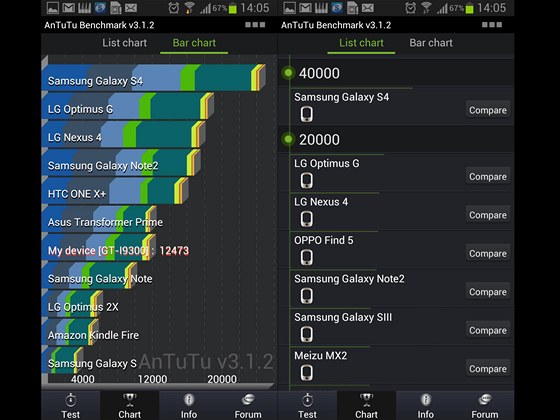Tap the phone icon under Samsung Galaxy Note2
Viewport: 560px width, 420px height.
click(306, 296)
